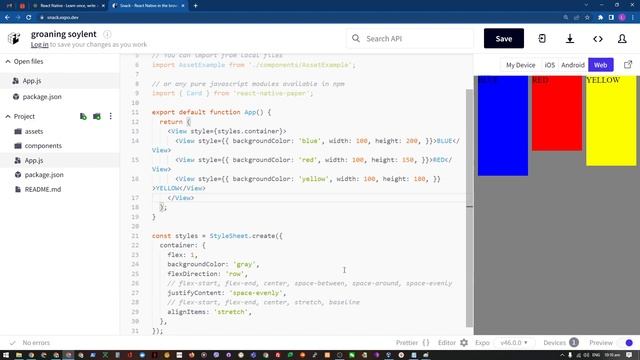
Task: Click the RED box in preview
Action: 557,113
